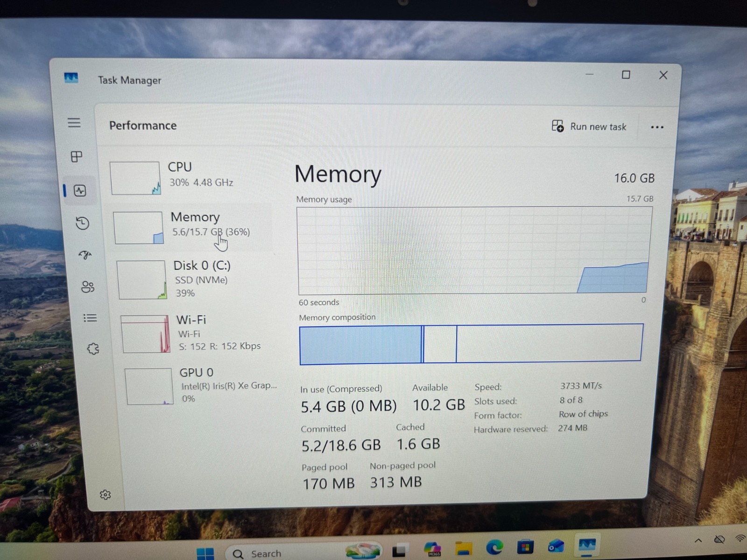Viewport: 747px width, 560px height.
Task: Click the 8 of 8 slots used value
Action: 571,400
